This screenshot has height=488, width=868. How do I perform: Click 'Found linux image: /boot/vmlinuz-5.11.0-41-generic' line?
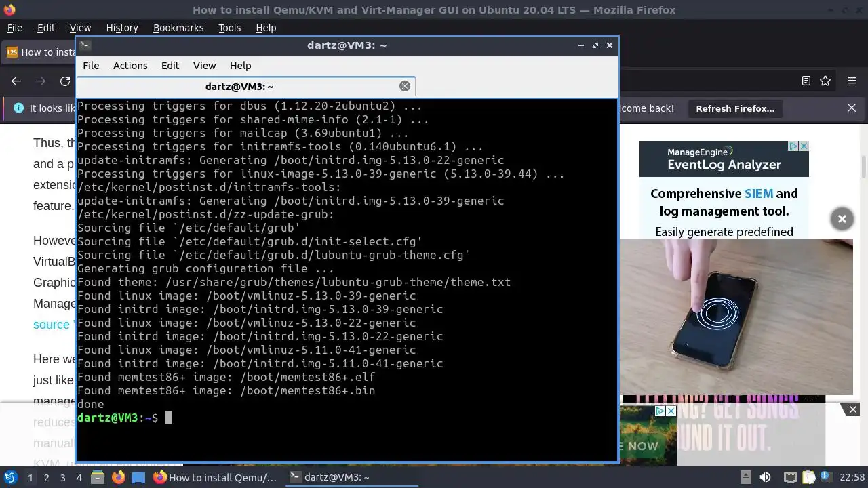[x=246, y=350]
